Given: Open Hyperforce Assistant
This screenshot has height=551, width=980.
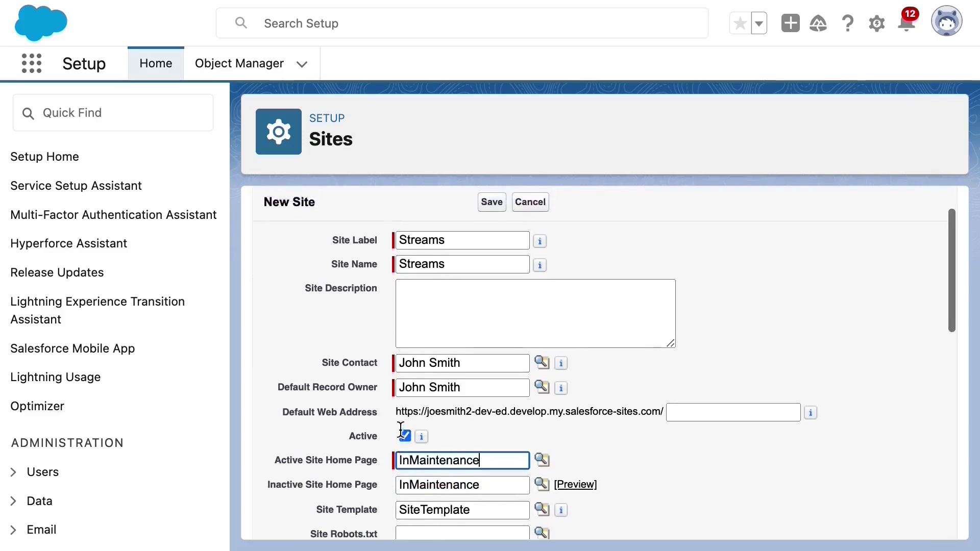Looking at the screenshot, I should click(68, 243).
